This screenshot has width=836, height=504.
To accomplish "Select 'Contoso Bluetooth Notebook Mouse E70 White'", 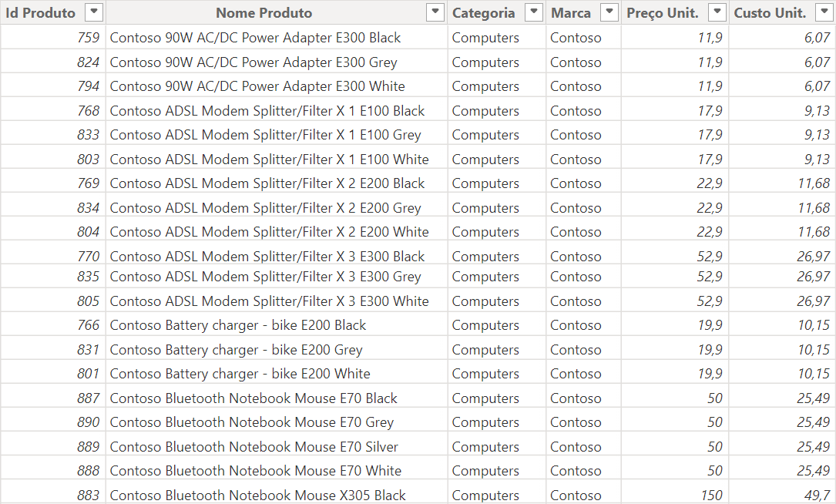I will (x=256, y=471).
